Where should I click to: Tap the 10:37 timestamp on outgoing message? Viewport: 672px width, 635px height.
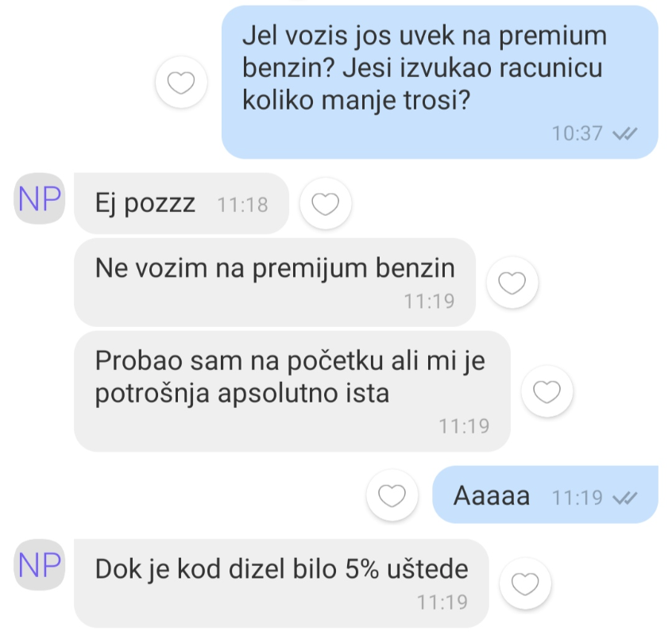tap(577, 133)
